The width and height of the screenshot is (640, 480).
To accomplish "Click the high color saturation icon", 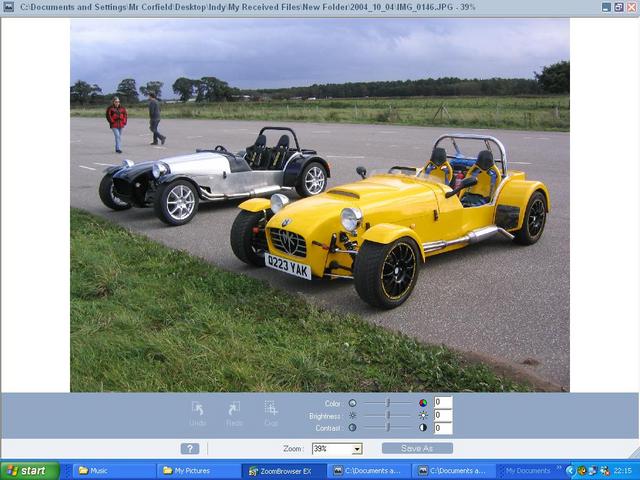I will pyautogui.click(x=423, y=403).
